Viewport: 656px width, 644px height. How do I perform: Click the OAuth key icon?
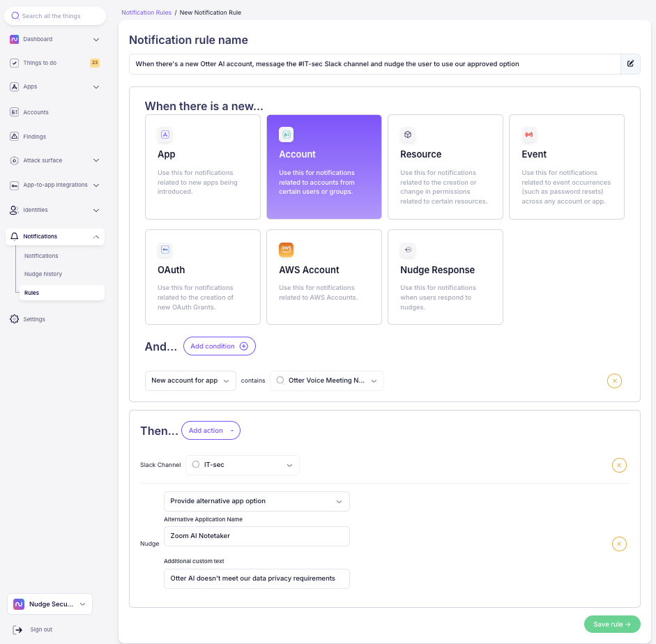(x=165, y=250)
